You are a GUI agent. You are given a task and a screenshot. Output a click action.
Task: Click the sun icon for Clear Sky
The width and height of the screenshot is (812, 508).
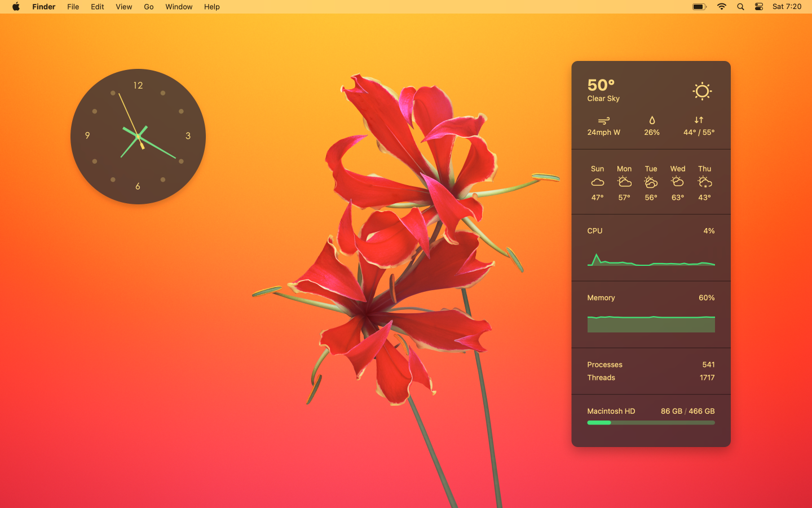[x=702, y=91]
